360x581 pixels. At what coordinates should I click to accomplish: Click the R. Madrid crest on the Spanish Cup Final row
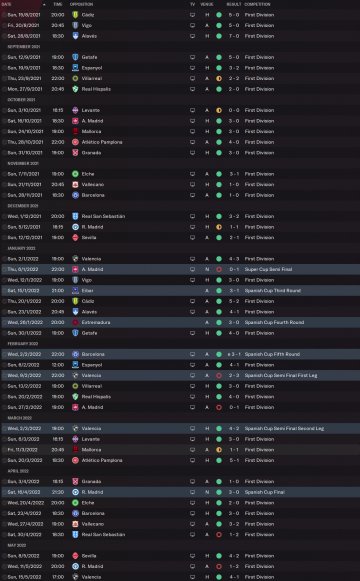75,492
